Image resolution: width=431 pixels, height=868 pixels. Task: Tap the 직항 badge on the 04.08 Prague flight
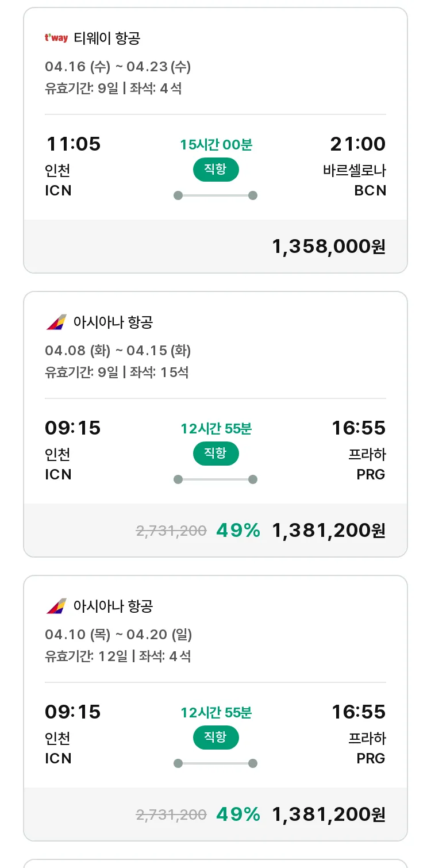[x=215, y=454]
